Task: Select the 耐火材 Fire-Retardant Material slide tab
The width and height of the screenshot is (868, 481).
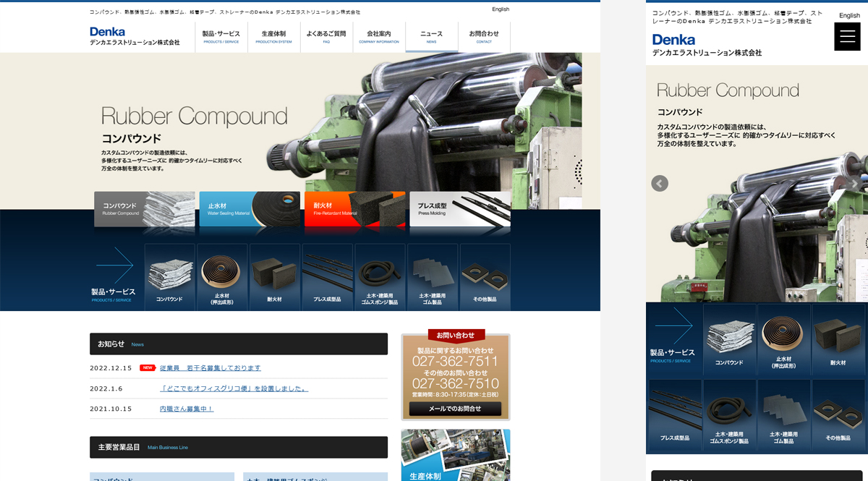Action: point(354,209)
